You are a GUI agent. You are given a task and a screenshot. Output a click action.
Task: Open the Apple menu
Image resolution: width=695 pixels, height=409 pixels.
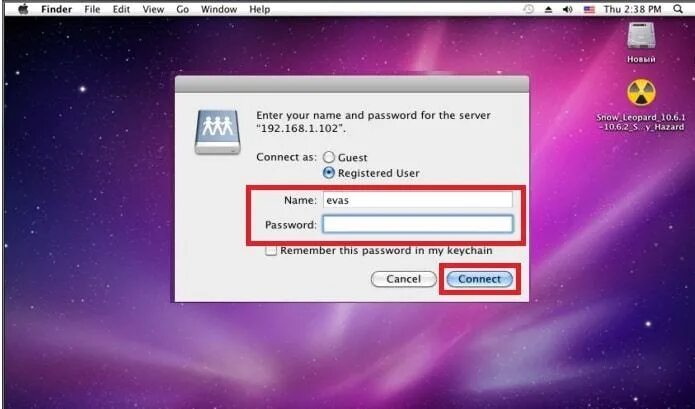(23, 9)
